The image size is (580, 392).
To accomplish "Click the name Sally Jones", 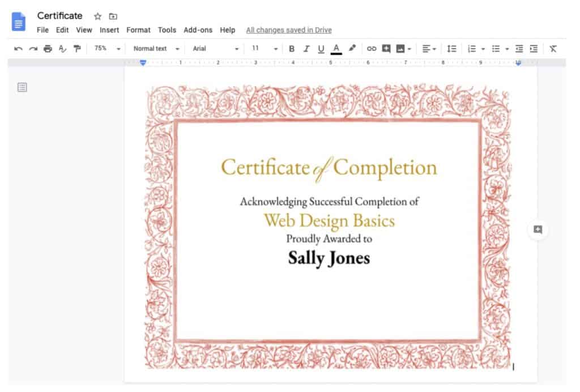I will click(329, 258).
